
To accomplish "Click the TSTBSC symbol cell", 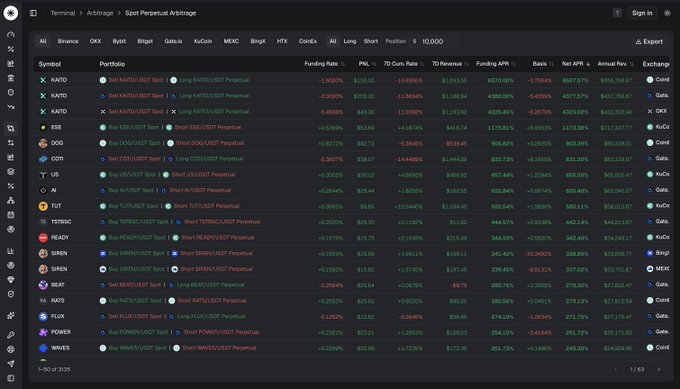I will (x=61, y=222).
